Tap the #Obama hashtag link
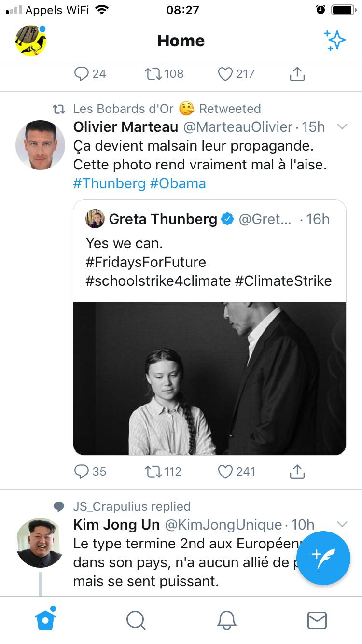The height and width of the screenshot is (644, 362). pos(178,183)
